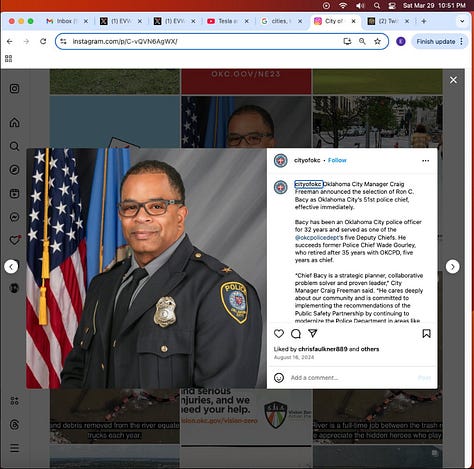The image size is (474, 469).
Task: Open Spotlight search in menu bar
Action: click(x=377, y=6)
